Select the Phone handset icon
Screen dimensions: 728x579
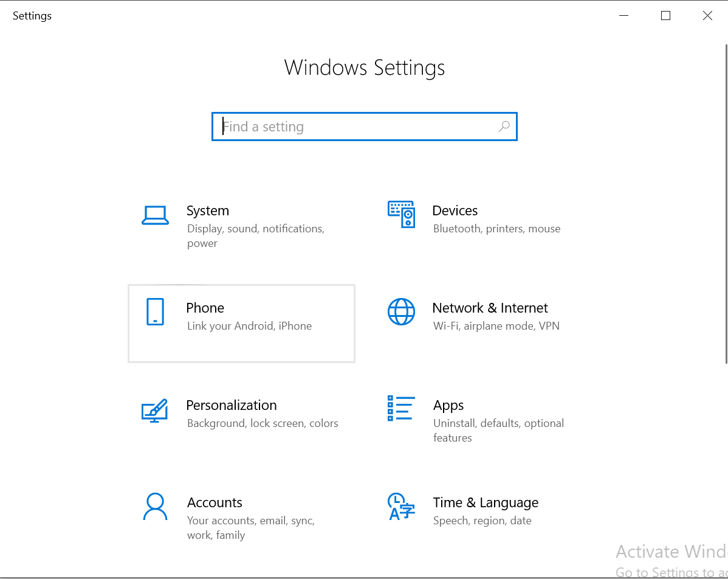155,312
